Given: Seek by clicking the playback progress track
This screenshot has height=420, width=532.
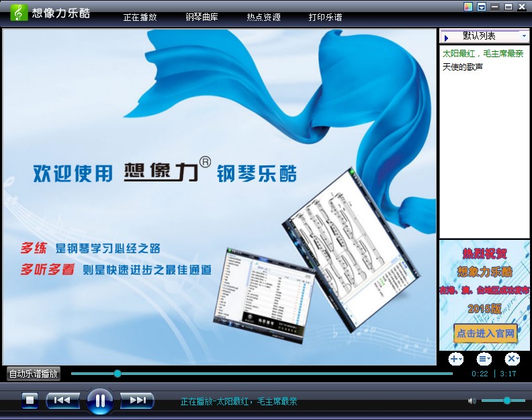Looking at the screenshot, I should point(261,374).
